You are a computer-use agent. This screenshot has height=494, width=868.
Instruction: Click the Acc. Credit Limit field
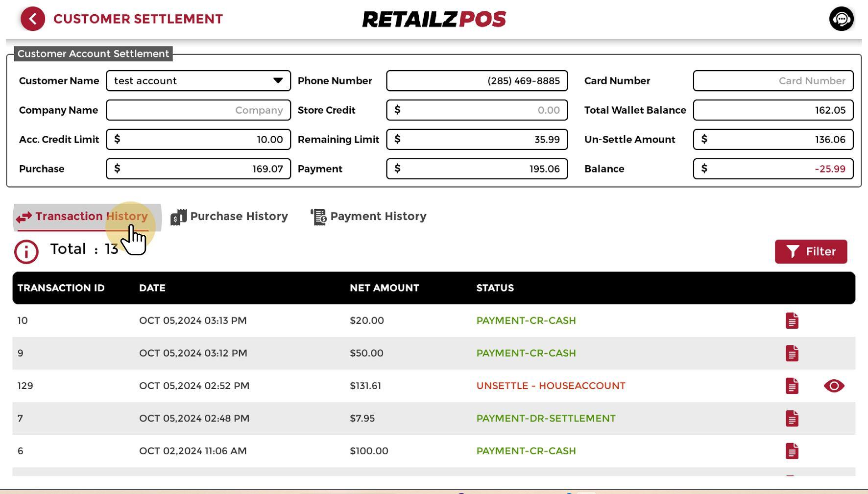(198, 140)
